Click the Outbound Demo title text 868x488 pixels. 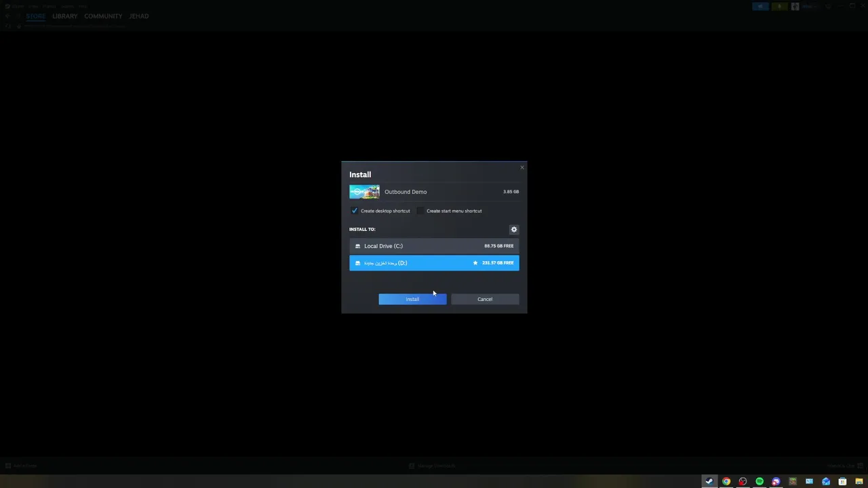[x=406, y=192]
